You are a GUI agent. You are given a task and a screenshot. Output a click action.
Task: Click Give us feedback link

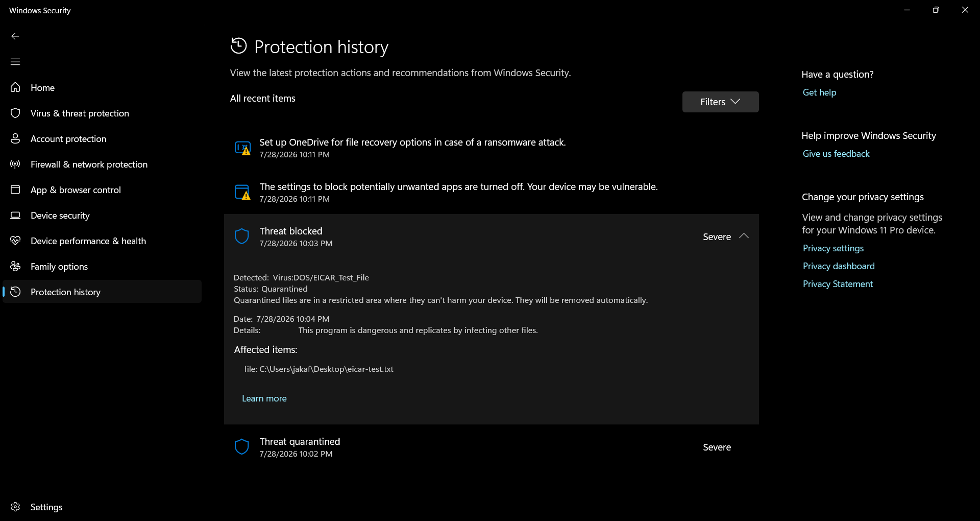836,154
